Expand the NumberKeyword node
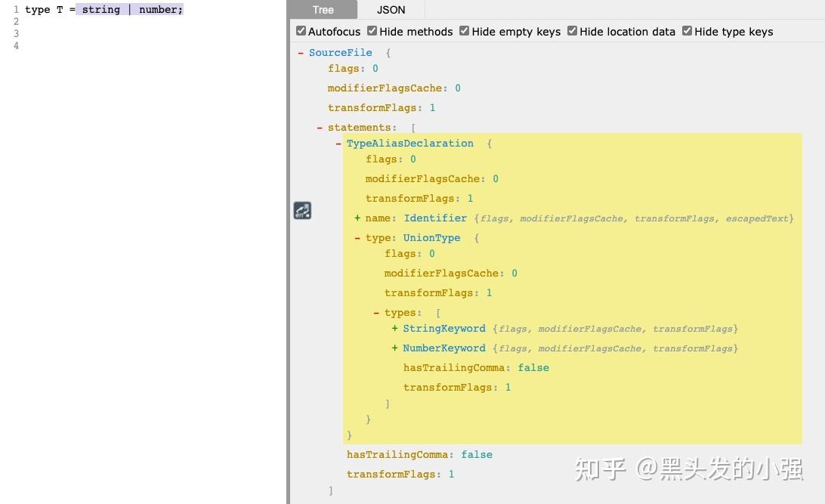Image resolution: width=825 pixels, height=504 pixels. point(394,348)
